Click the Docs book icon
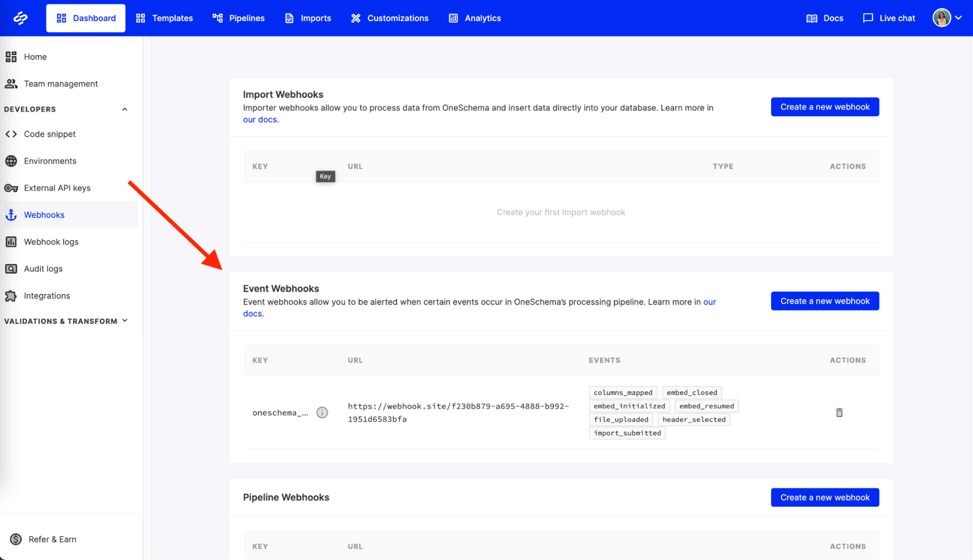Screen dimensions: 973x560 (811, 18)
